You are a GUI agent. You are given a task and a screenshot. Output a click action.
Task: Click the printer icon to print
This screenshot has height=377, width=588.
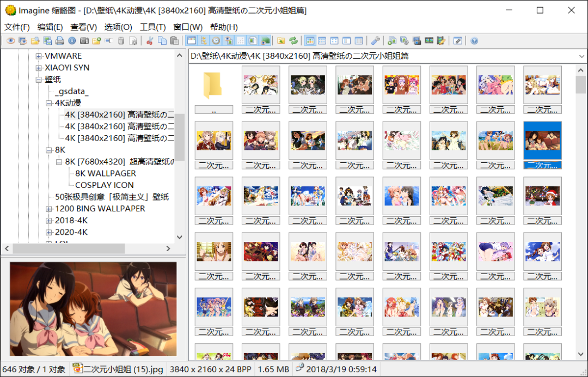(60, 41)
